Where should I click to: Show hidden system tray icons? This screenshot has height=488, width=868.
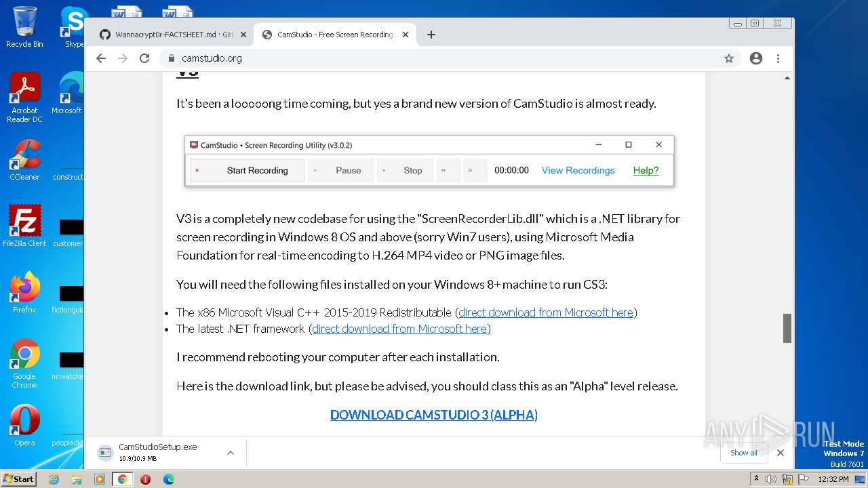(756, 479)
